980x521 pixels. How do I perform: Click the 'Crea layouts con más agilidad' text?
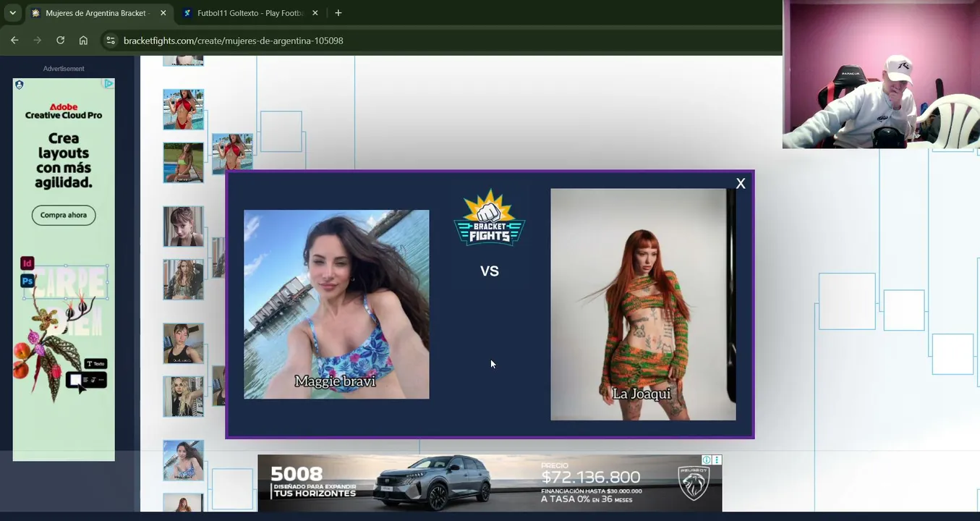coord(64,161)
